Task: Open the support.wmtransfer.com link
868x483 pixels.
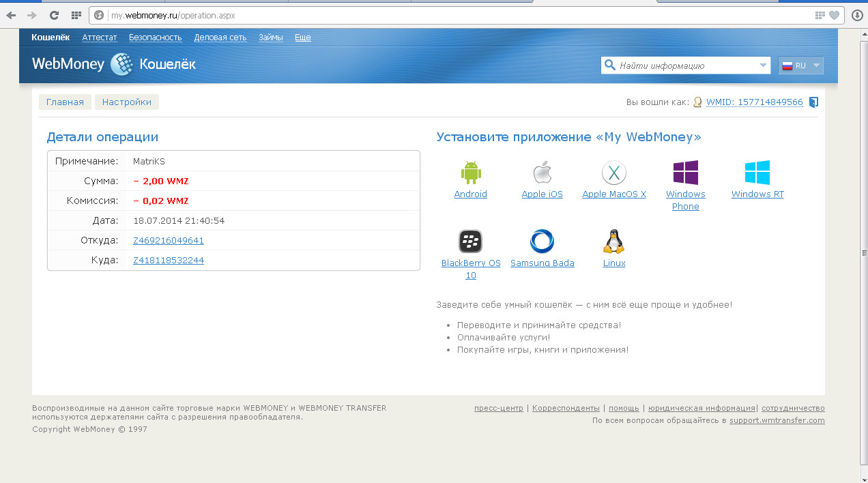Action: click(x=777, y=421)
